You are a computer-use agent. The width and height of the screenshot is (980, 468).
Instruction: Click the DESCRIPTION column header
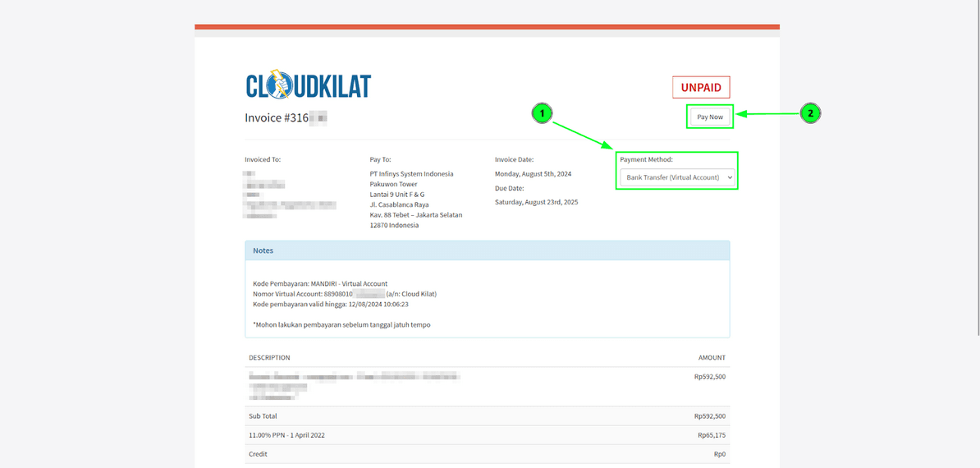click(x=269, y=358)
